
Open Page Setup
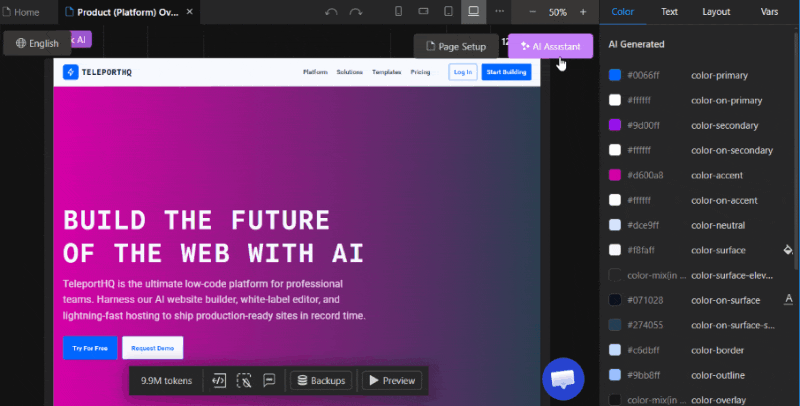(x=456, y=46)
